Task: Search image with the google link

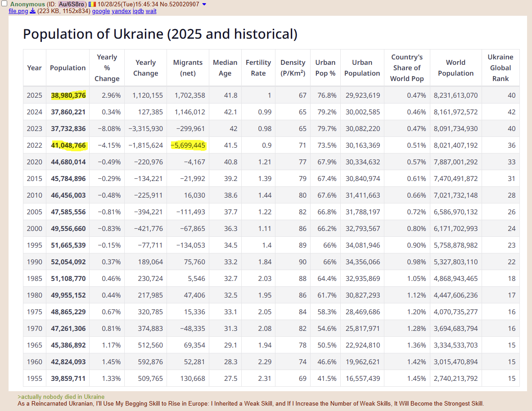Action: pos(101,11)
